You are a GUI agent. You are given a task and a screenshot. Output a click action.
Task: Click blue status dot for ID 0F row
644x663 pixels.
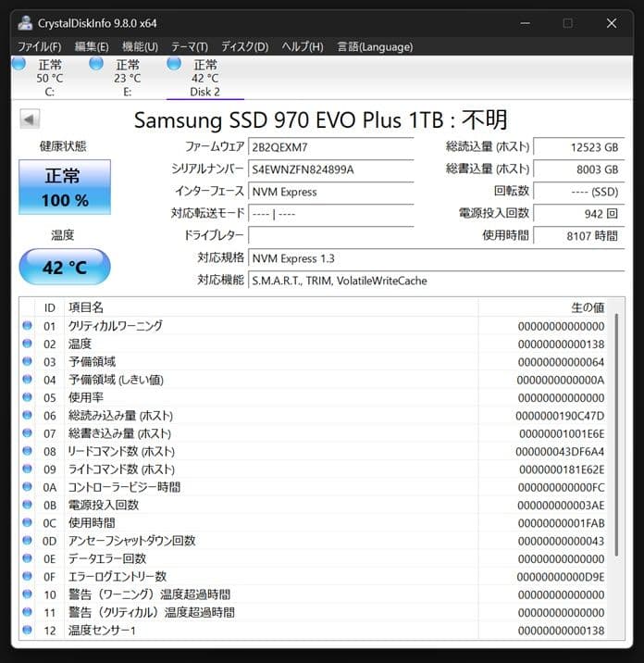[27, 576]
